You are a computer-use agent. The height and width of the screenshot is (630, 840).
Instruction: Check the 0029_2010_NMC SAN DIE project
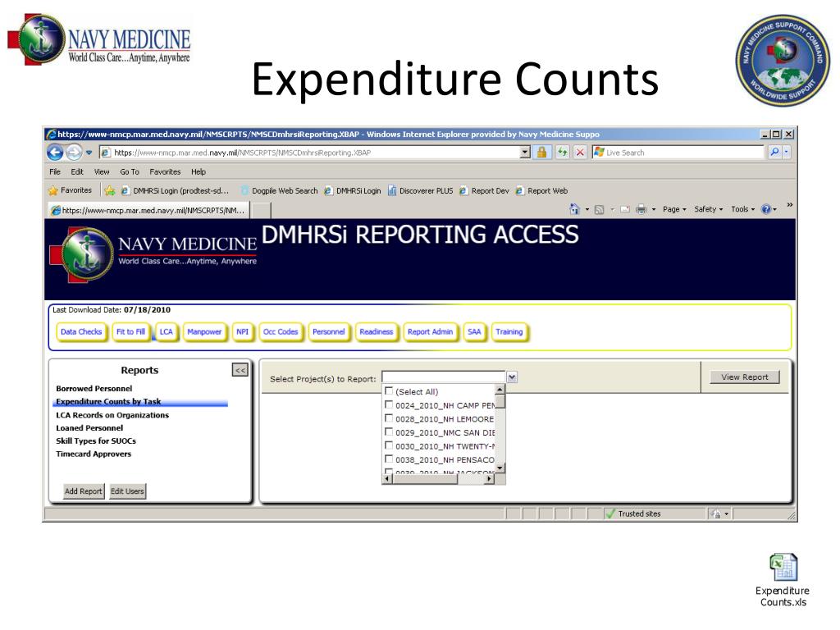(x=389, y=431)
